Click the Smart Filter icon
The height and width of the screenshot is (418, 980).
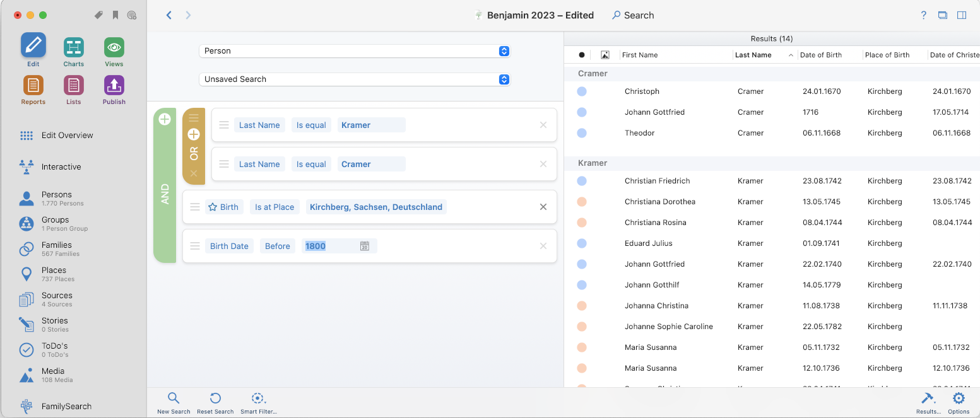tap(257, 398)
